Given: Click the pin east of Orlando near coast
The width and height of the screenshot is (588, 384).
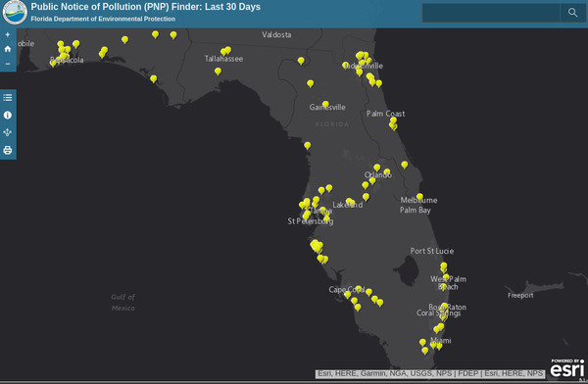Looking at the screenshot, I should tap(404, 165).
